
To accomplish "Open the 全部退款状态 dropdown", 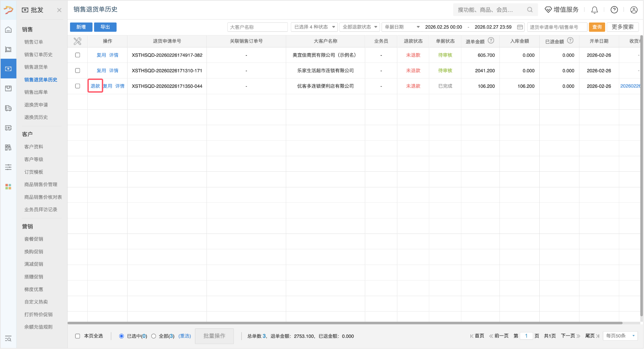I will pyautogui.click(x=359, y=27).
